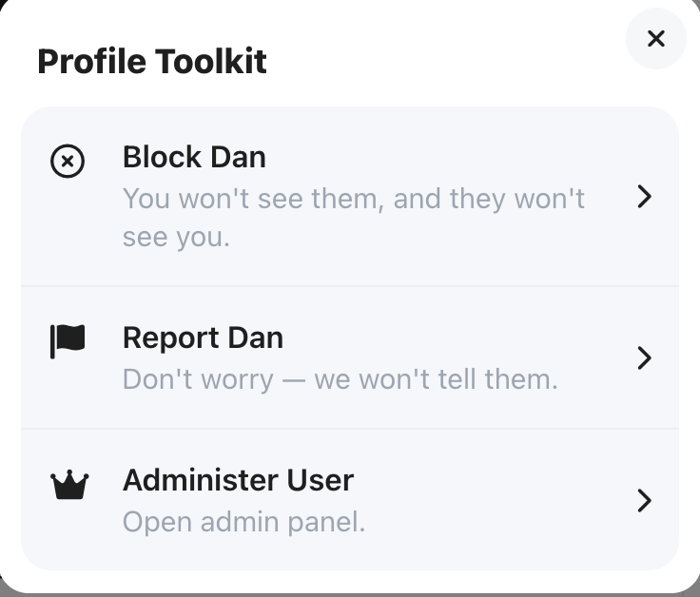Click "Don't worry — we won't tell them" text

pos(340,379)
